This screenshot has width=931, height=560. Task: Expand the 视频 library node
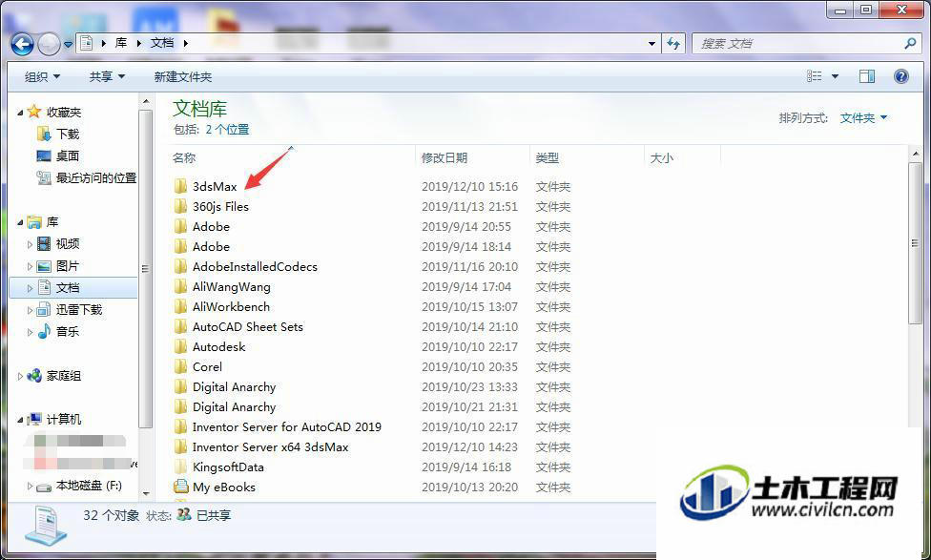click(30, 244)
